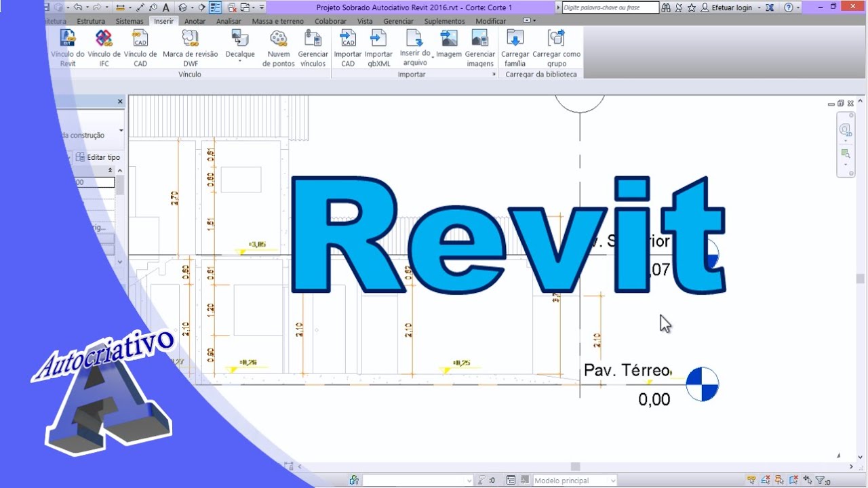Switch to the Anotar tab
Viewport: 868px width, 488px height.
click(x=195, y=21)
